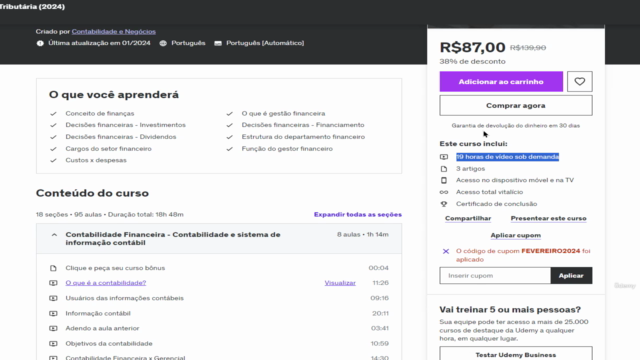Click the R$87,00 price
The height and width of the screenshot is (360, 640).
[x=472, y=47]
